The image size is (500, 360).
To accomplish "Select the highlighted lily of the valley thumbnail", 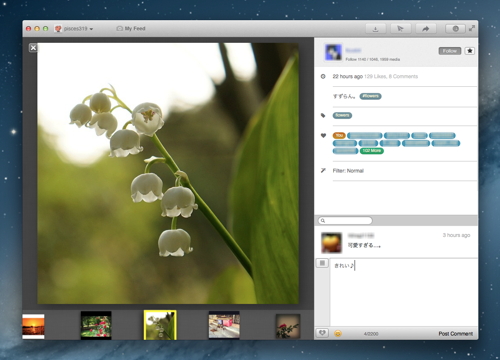I will coord(160,325).
